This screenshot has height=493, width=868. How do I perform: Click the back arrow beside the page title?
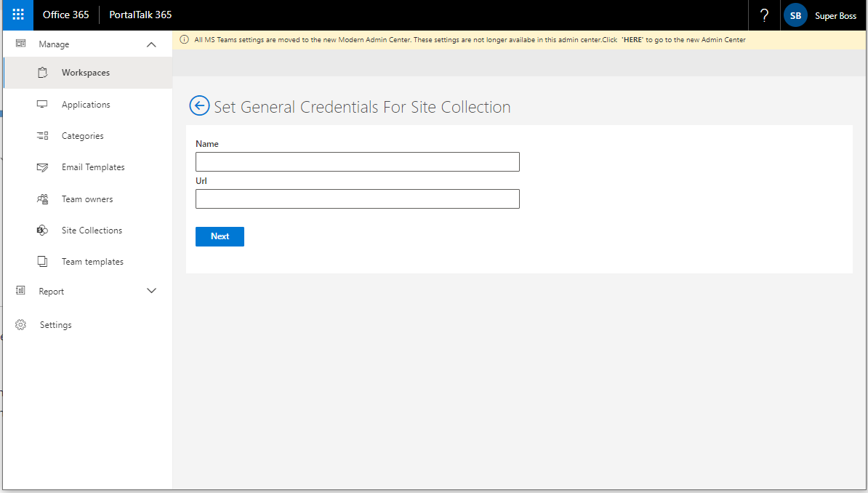click(x=199, y=106)
